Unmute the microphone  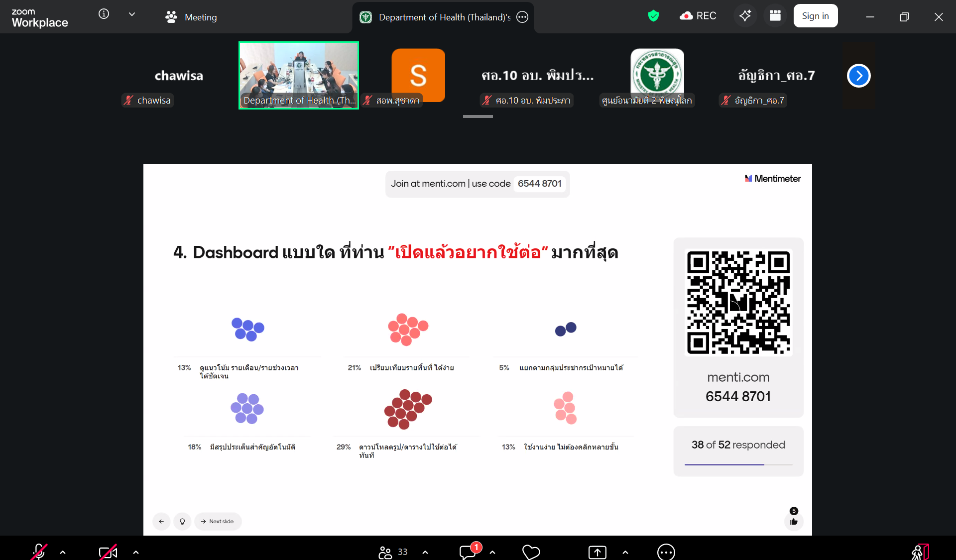point(39,552)
